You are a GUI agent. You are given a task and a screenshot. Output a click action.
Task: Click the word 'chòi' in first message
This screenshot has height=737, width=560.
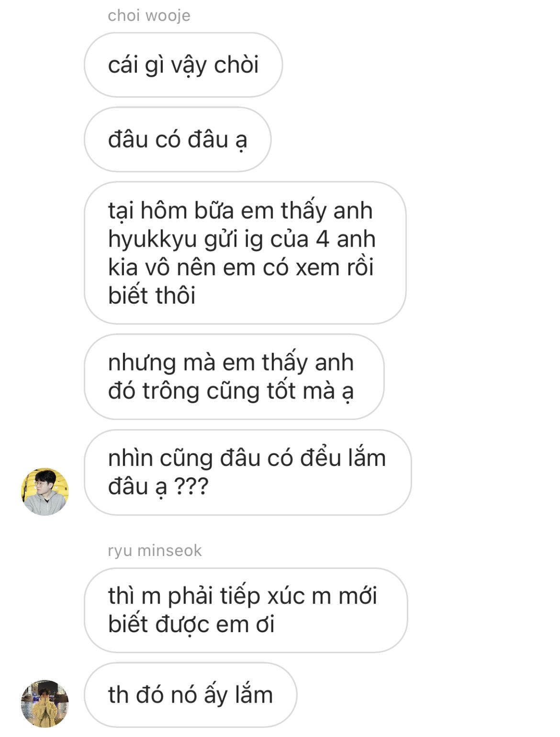(x=236, y=65)
